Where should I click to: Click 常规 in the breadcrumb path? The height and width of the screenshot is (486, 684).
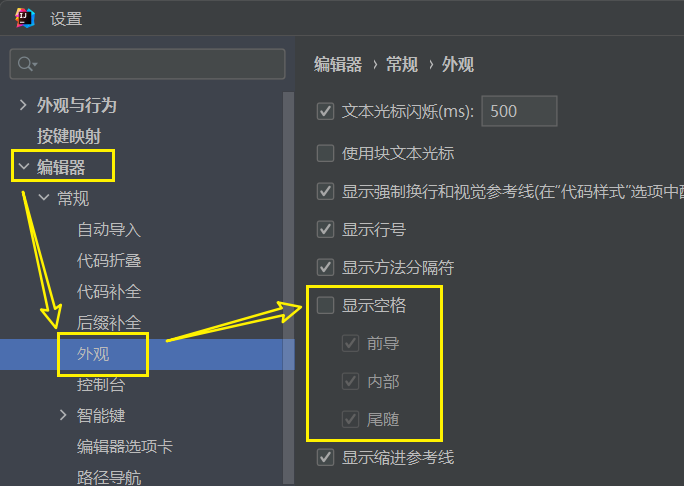pyautogui.click(x=401, y=65)
